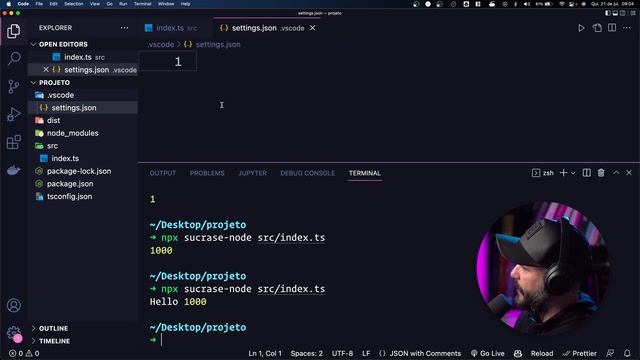640x360 pixels.
Task: Click the .vscode breadcrumb segment
Action: click(x=161, y=44)
